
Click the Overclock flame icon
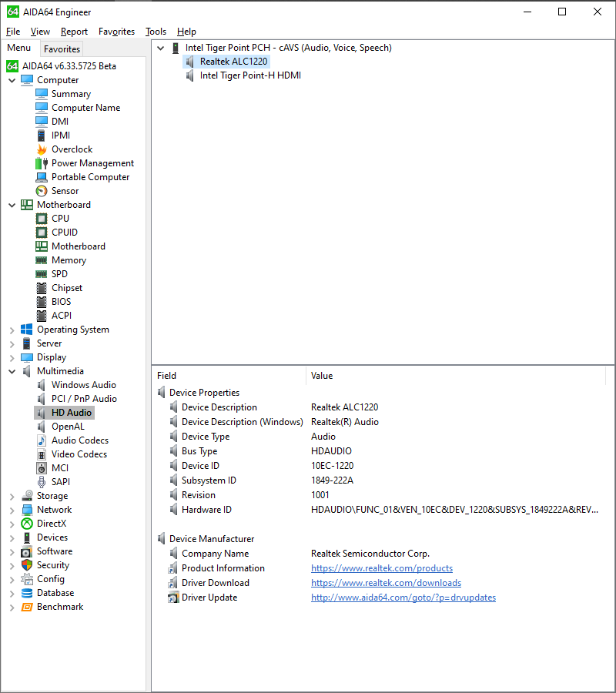42,149
